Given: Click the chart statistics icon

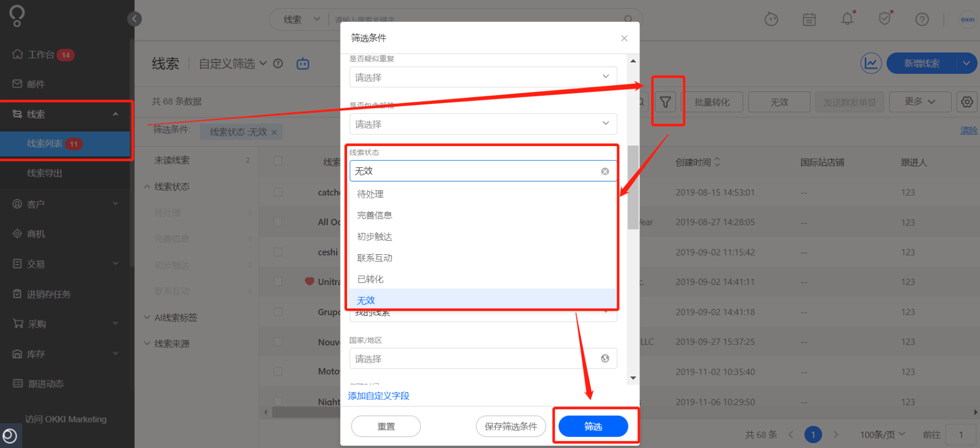Looking at the screenshot, I should 871,63.
